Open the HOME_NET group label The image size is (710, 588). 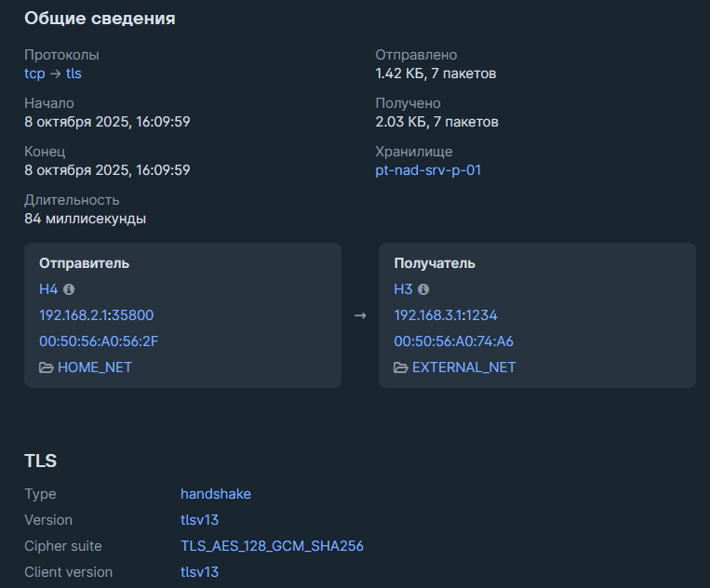click(95, 367)
